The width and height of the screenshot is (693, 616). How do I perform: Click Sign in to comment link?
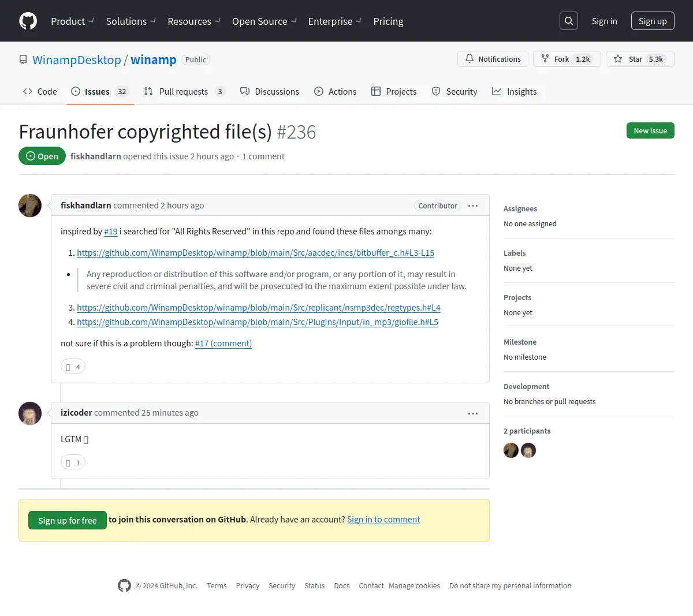pos(383,520)
